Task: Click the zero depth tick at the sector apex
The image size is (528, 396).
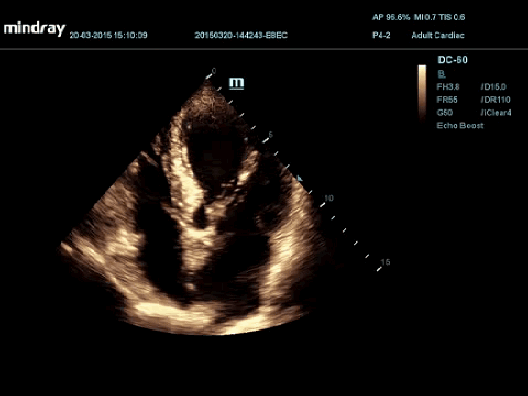Action: click(213, 71)
